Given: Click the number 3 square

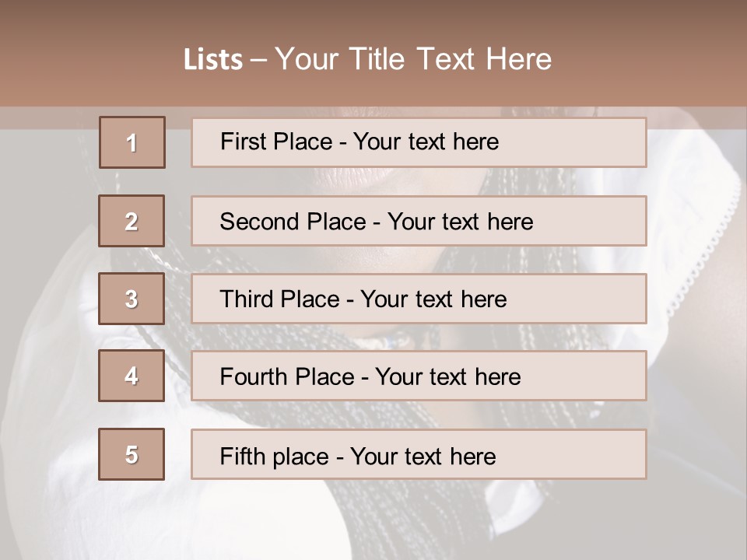Looking at the screenshot, I should 132,299.
